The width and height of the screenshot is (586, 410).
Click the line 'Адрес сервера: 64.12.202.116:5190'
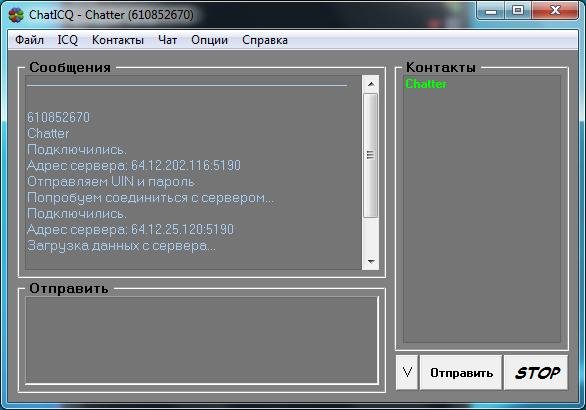tap(134, 165)
